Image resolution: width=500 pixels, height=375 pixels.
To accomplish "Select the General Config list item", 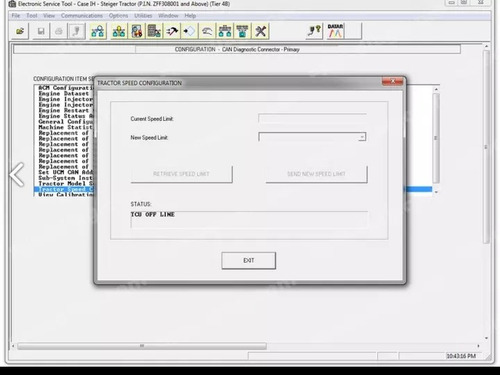I will [x=66, y=122].
